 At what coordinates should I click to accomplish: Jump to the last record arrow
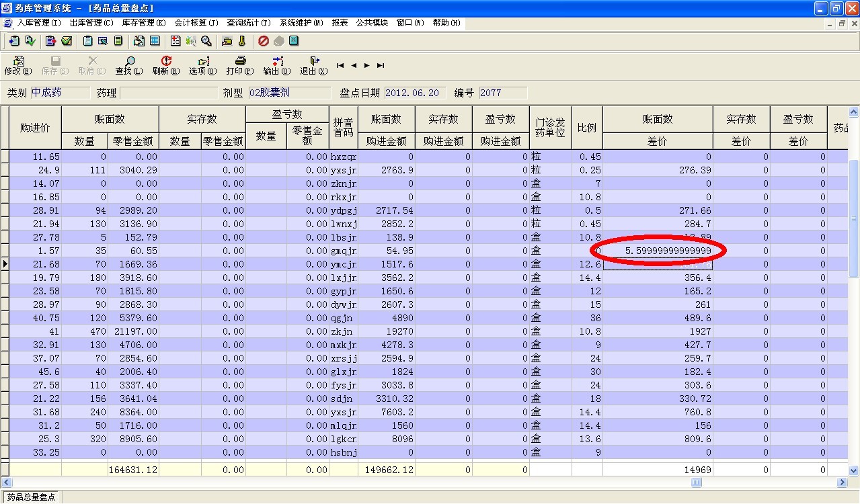[381, 65]
